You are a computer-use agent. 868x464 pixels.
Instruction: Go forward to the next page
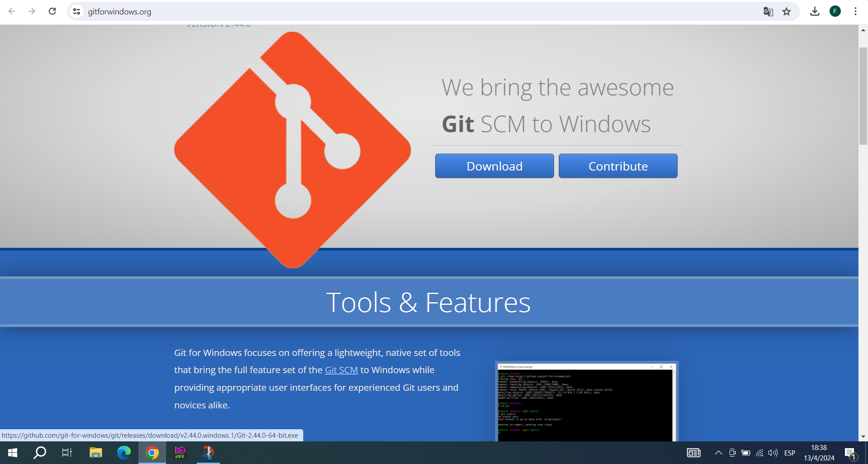coord(32,11)
